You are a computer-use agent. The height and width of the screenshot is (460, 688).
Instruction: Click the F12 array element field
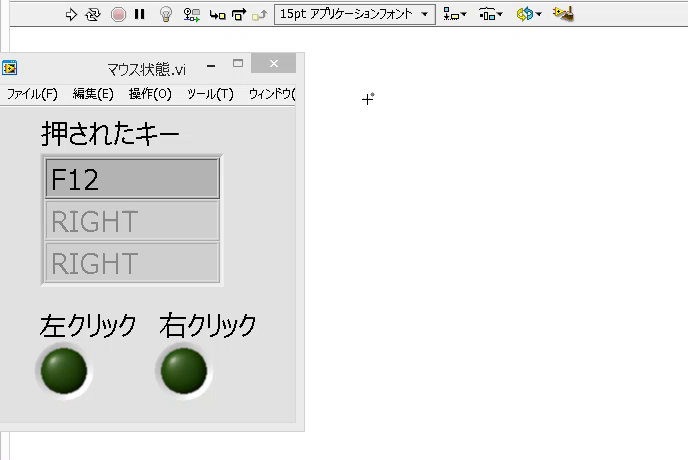point(132,179)
